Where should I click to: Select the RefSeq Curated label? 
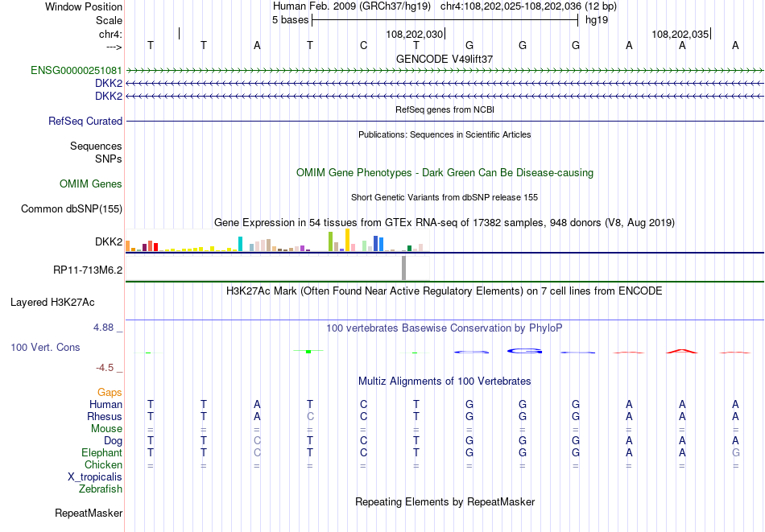85,121
